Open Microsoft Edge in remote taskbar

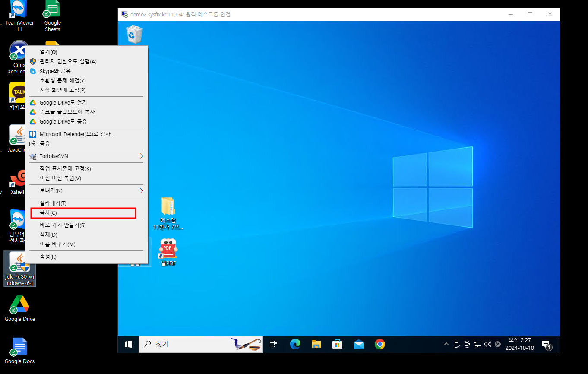pos(295,344)
